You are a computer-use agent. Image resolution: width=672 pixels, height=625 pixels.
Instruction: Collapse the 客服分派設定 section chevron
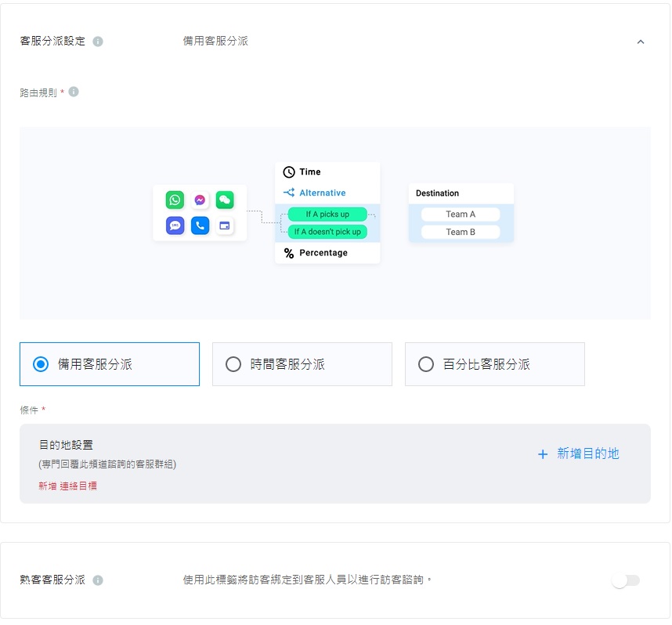641,42
